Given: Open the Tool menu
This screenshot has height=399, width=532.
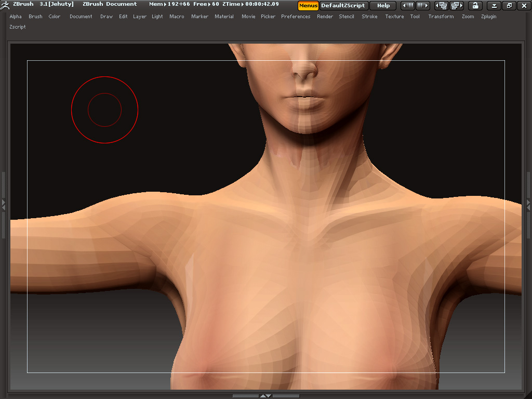Looking at the screenshot, I should (415, 17).
